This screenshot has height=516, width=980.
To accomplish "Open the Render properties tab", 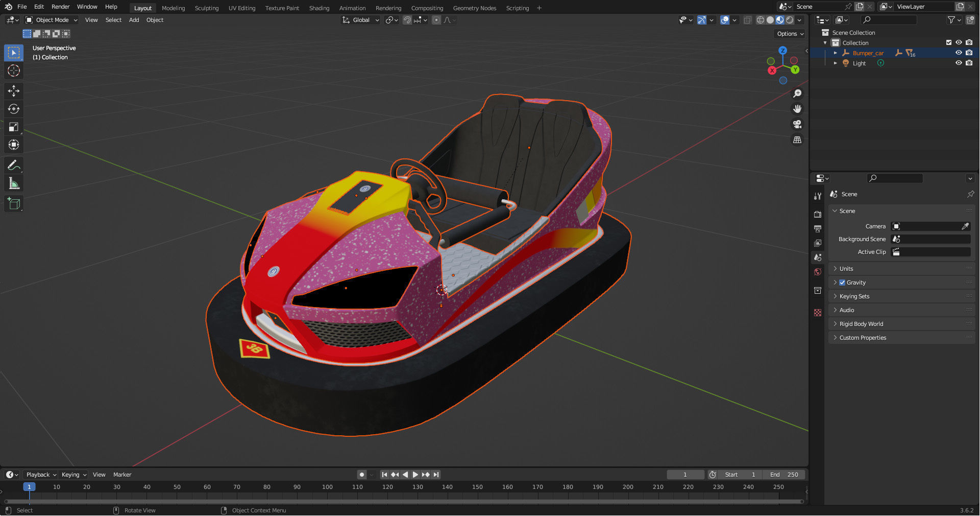I will 818,214.
